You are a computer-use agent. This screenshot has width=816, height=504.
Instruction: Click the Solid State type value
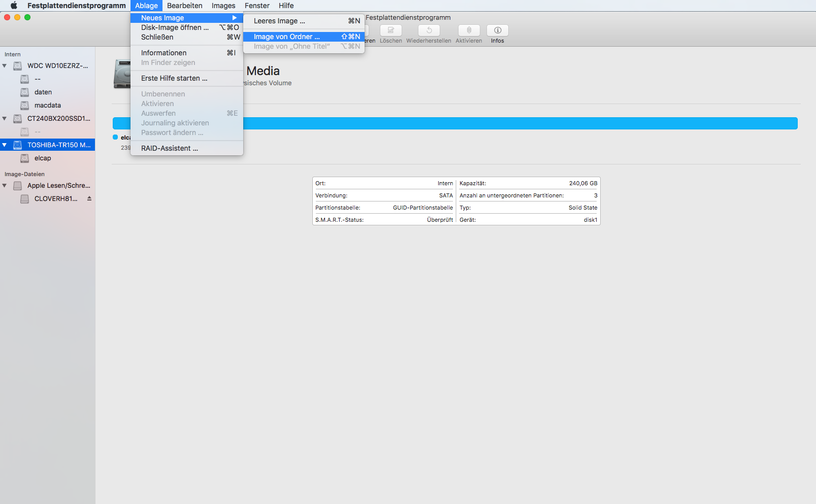pos(583,208)
